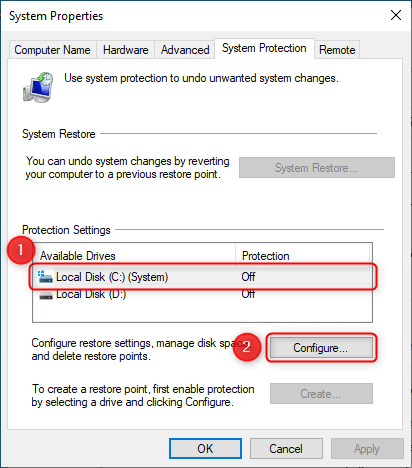Select the Local Disk (D:) drive icon
Screen dimensions: 412x468
(x=46, y=295)
